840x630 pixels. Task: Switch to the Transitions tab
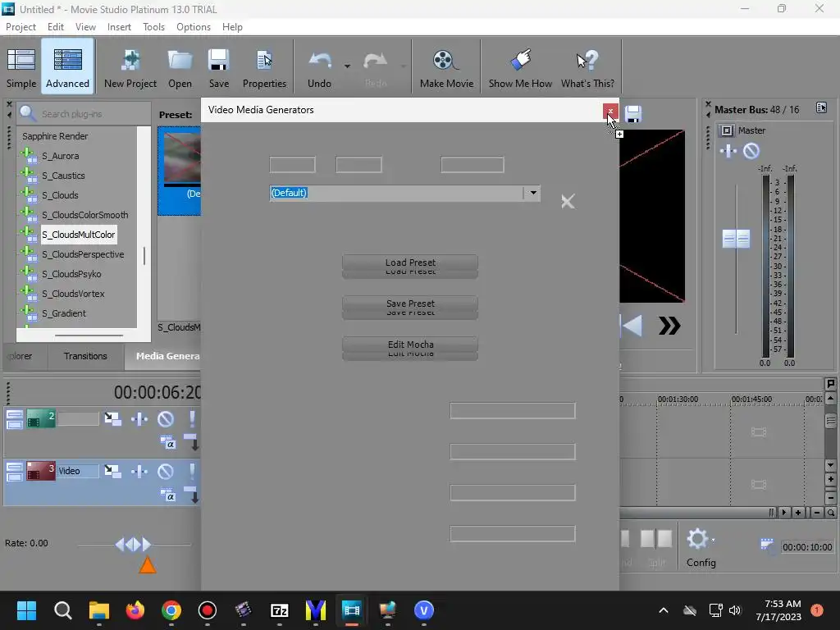pos(85,356)
